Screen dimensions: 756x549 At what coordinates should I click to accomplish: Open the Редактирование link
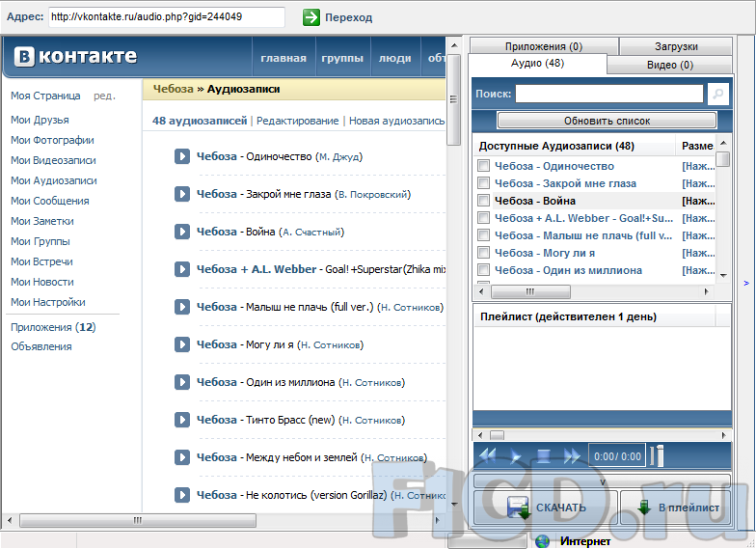(x=297, y=121)
